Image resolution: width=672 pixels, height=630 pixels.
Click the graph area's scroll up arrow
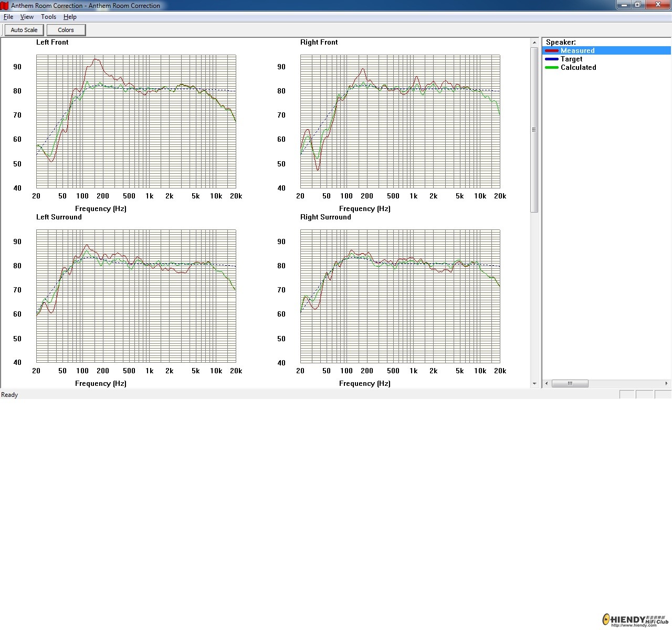(534, 42)
